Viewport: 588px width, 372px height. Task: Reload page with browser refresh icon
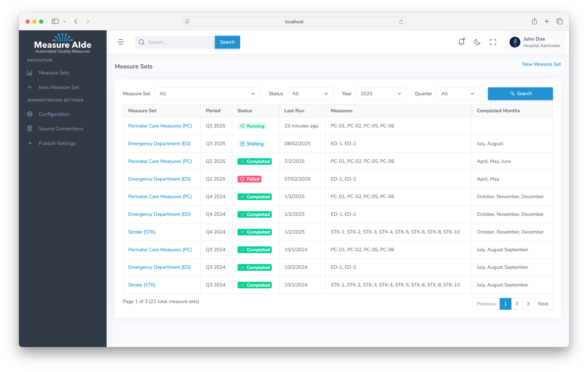click(x=401, y=22)
